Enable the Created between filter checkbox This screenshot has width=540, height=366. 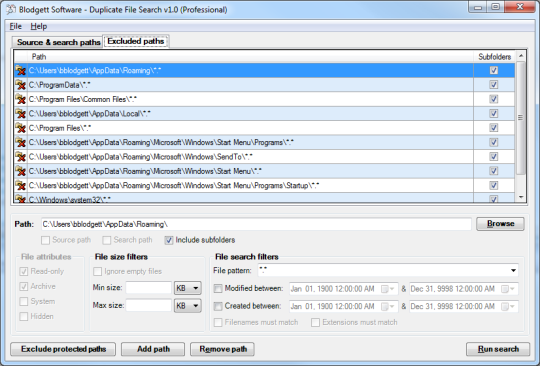[x=218, y=306]
